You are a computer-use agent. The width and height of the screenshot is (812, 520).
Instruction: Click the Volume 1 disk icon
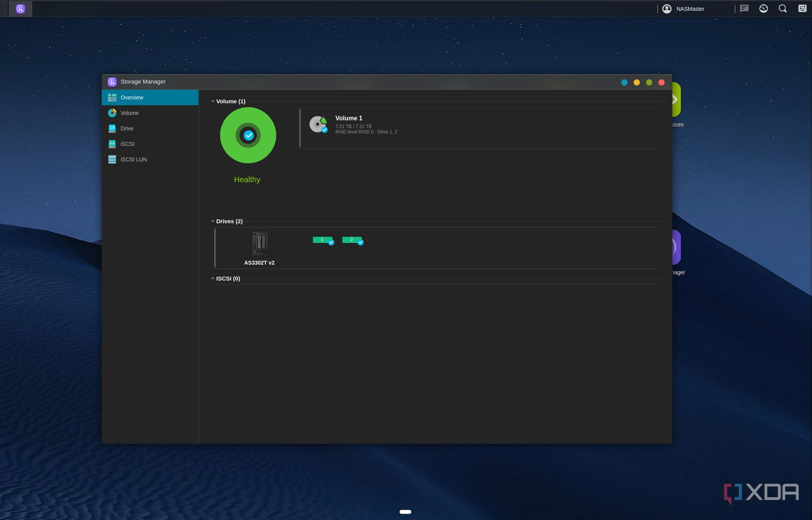click(x=318, y=124)
